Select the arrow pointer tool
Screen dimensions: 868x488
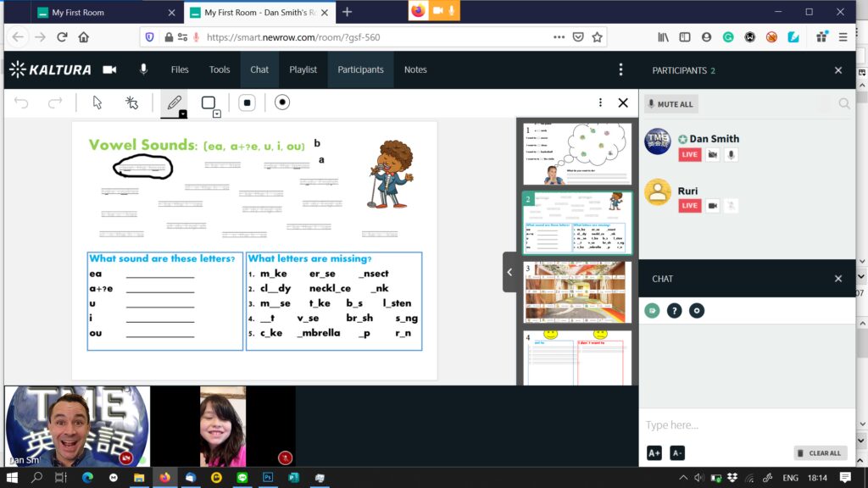97,103
